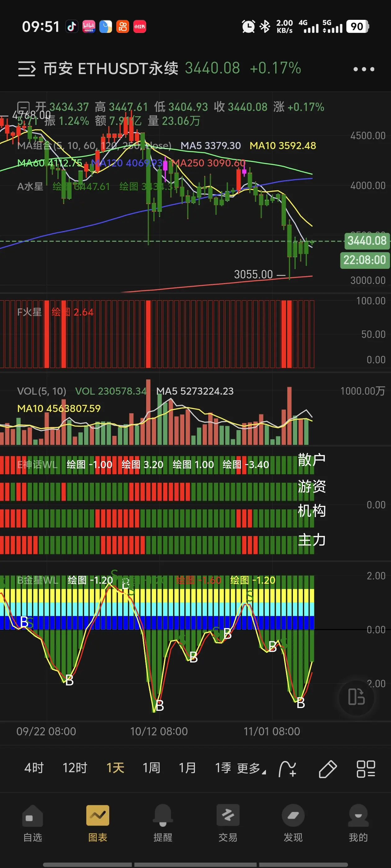
Task: Select the 1月 timeframe
Action: tap(187, 768)
